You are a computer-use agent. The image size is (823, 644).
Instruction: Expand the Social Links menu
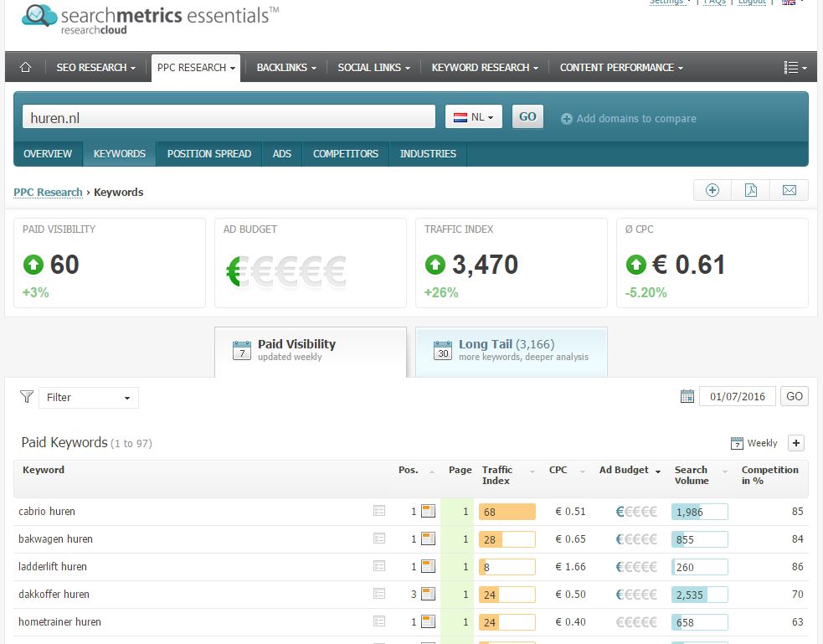click(373, 68)
